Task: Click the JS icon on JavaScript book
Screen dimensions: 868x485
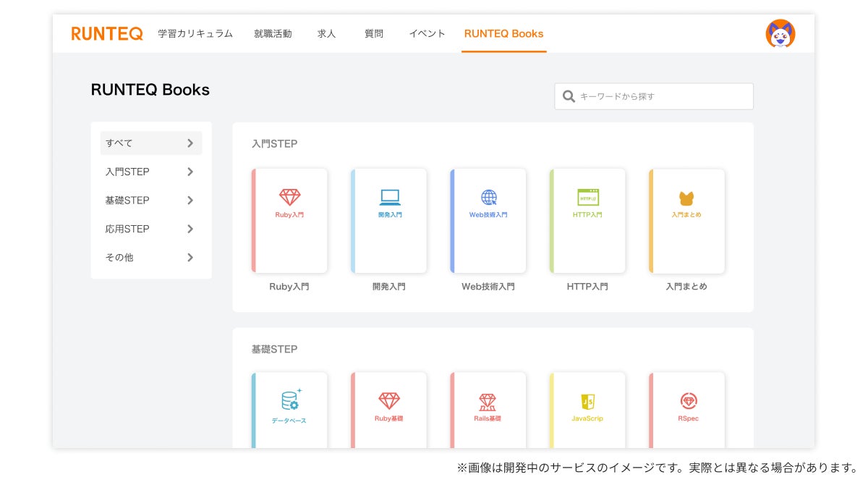Action: click(588, 402)
